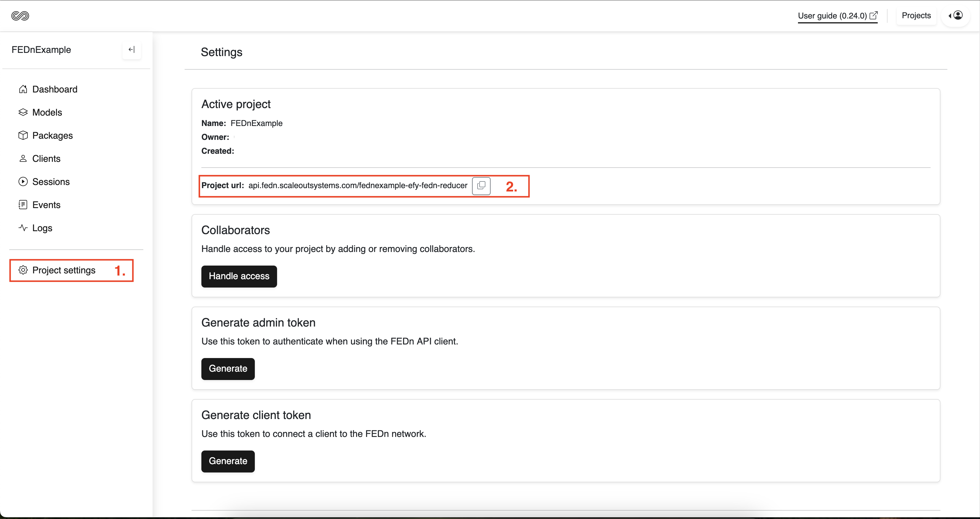980x519 pixels.
Task: Click the Logs activity icon
Action: tap(23, 228)
